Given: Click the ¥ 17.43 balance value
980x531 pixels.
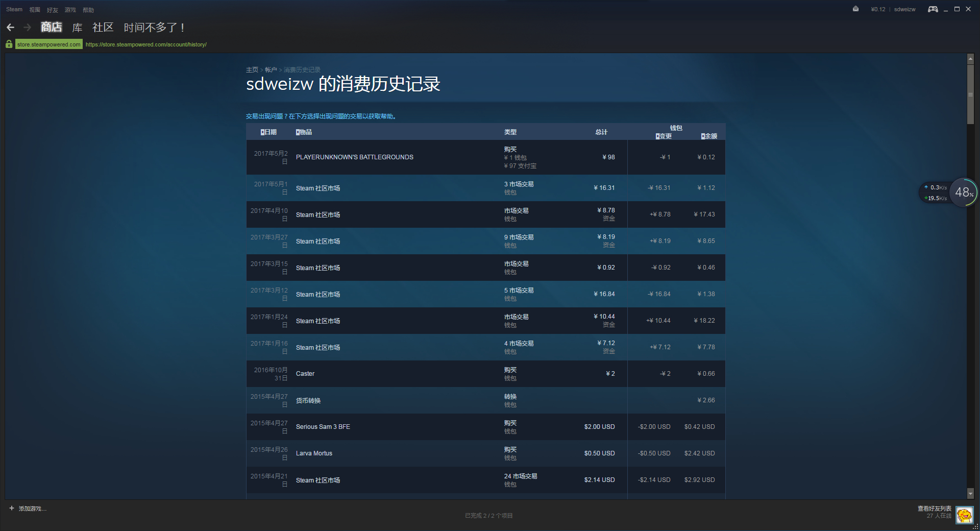Looking at the screenshot, I should pyautogui.click(x=704, y=214).
